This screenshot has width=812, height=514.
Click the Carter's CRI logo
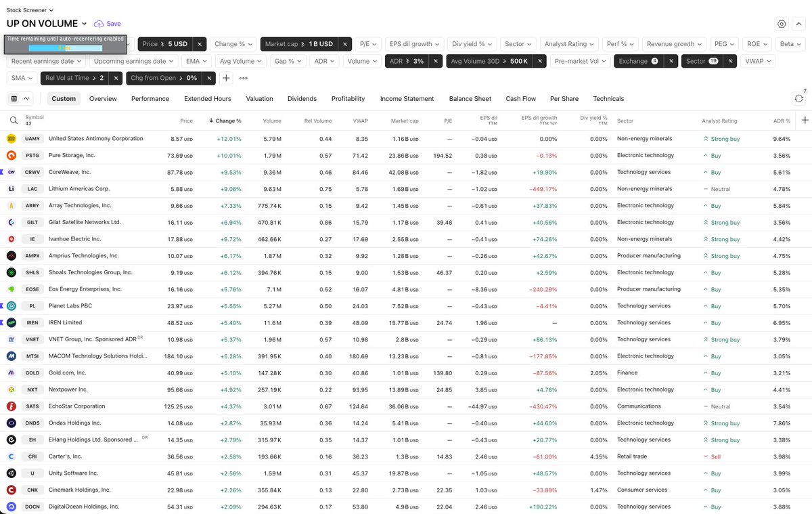click(12, 456)
